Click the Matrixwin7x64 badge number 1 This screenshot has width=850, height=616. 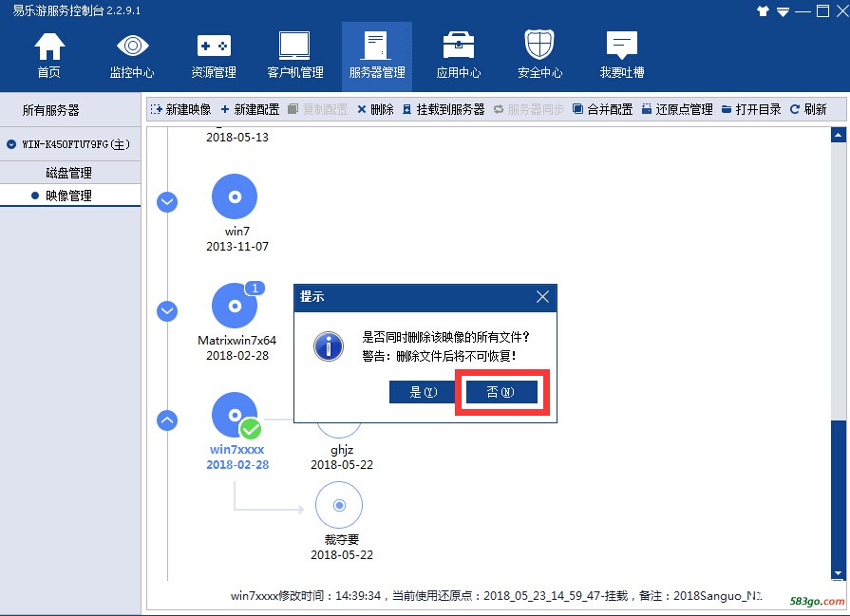pyautogui.click(x=255, y=288)
